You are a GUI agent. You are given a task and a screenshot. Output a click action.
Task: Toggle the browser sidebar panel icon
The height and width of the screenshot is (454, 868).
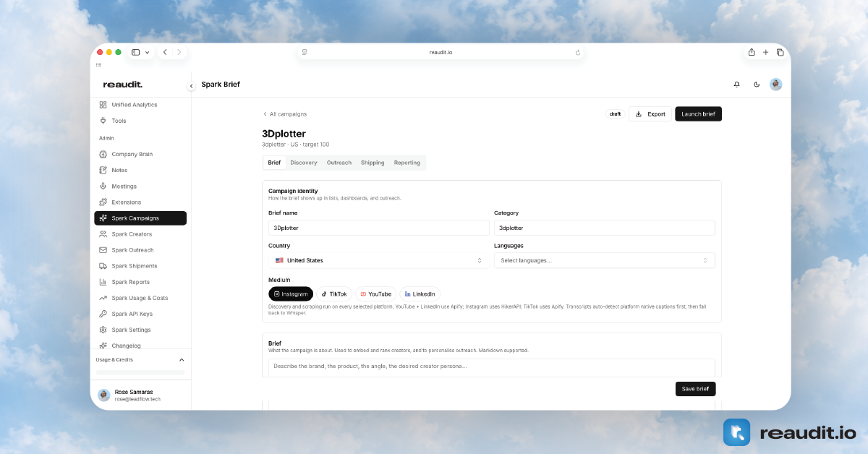pos(136,52)
